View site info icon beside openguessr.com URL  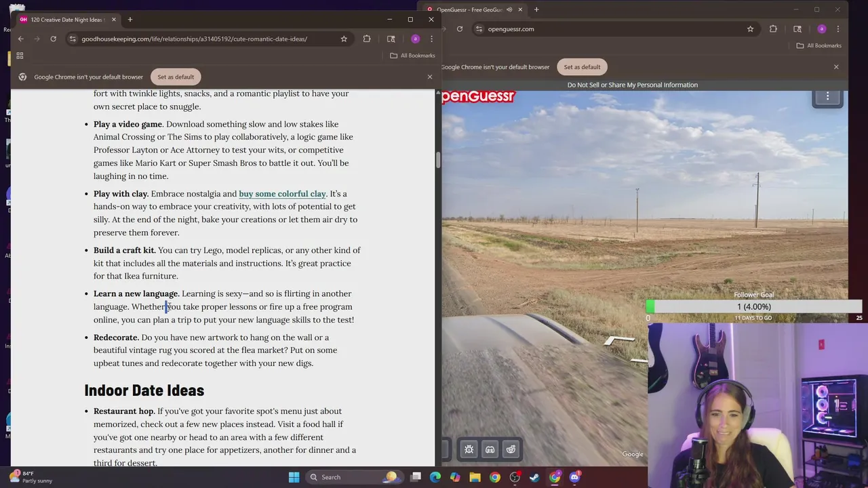(x=479, y=28)
